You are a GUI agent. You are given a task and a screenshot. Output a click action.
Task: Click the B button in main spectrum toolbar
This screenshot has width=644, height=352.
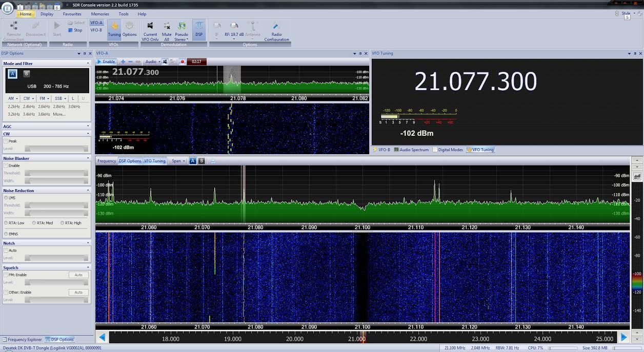coord(202,161)
